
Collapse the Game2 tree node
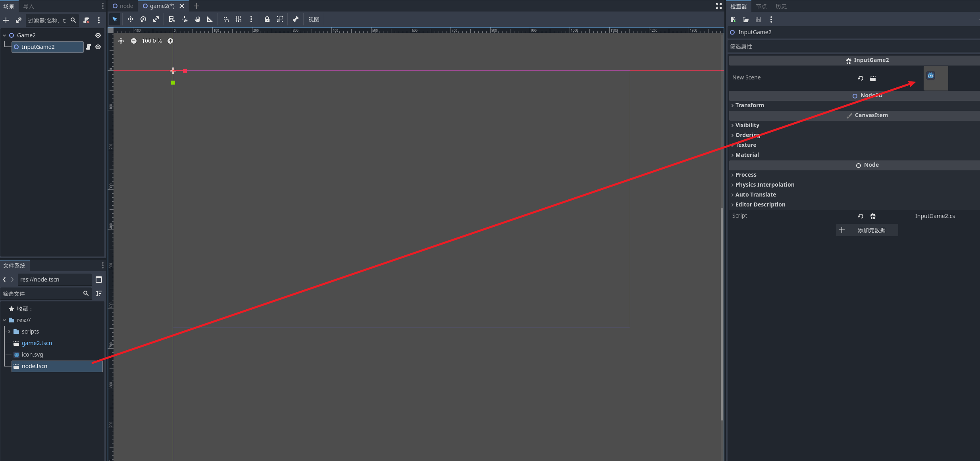(4, 35)
